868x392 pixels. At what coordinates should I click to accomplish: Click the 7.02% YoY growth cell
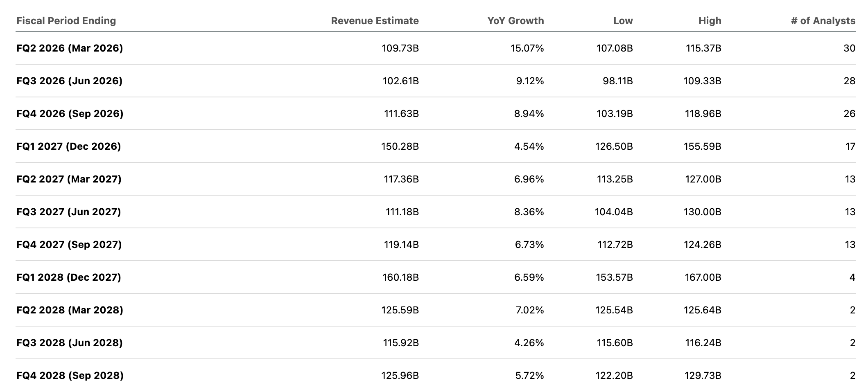click(529, 310)
